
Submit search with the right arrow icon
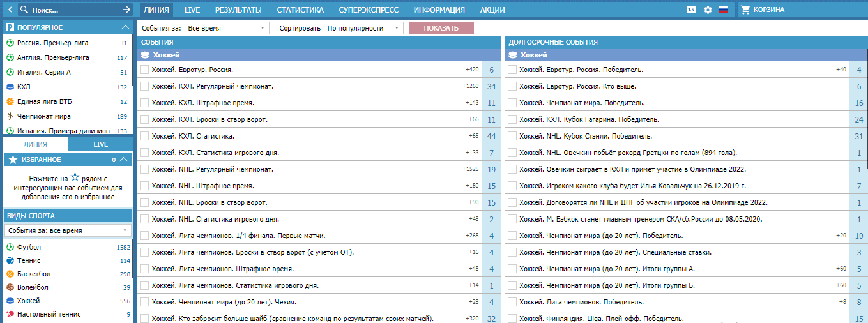pyautogui.click(x=126, y=10)
